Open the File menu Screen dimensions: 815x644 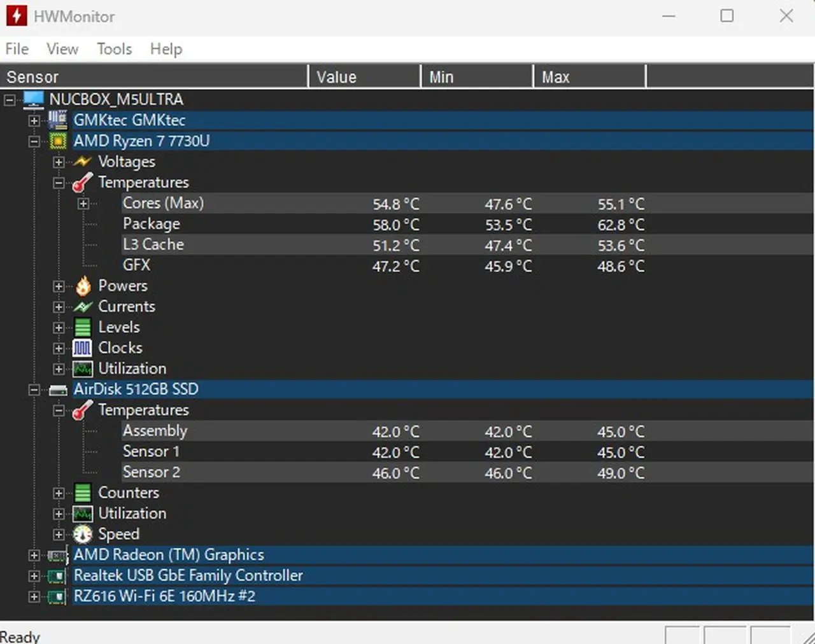pos(17,49)
